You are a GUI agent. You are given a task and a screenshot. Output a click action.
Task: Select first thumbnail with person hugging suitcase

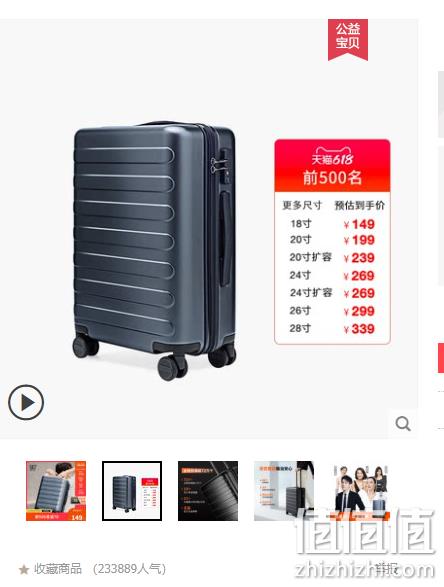(x=56, y=491)
